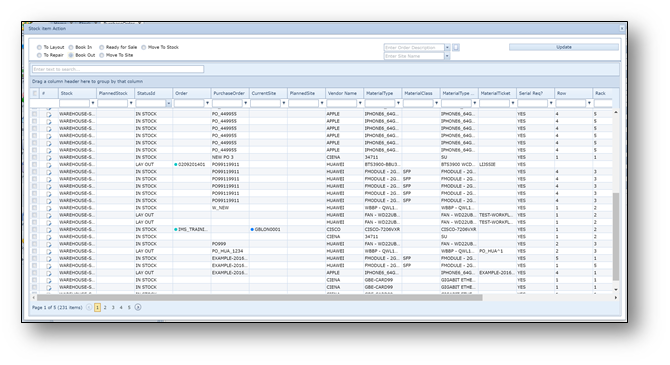
Task: Select the PO_HUA^1 material ticket cell
Action: (497, 251)
